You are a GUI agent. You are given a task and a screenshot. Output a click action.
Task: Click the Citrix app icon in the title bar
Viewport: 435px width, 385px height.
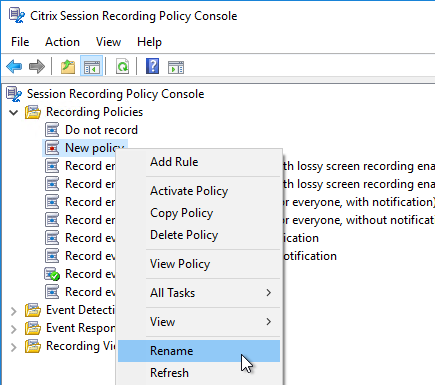[x=17, y=16]
